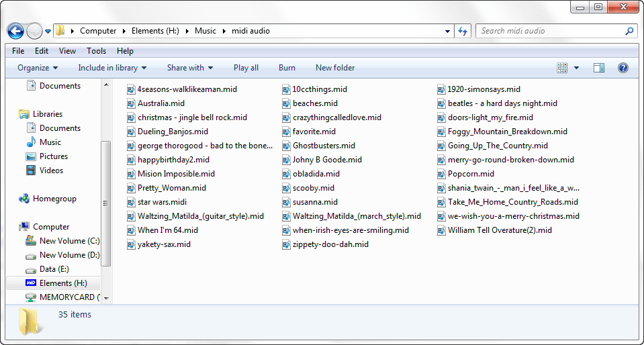Click the Burn button
The height and width of the screenshot is (345, 644).
(x=287, y=68)
